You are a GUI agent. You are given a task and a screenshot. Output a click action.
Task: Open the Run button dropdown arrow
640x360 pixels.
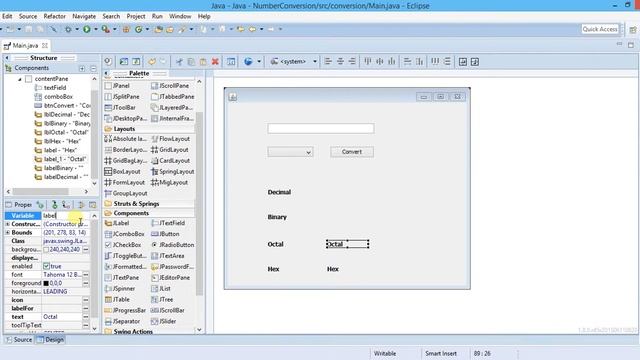[96, 29]
